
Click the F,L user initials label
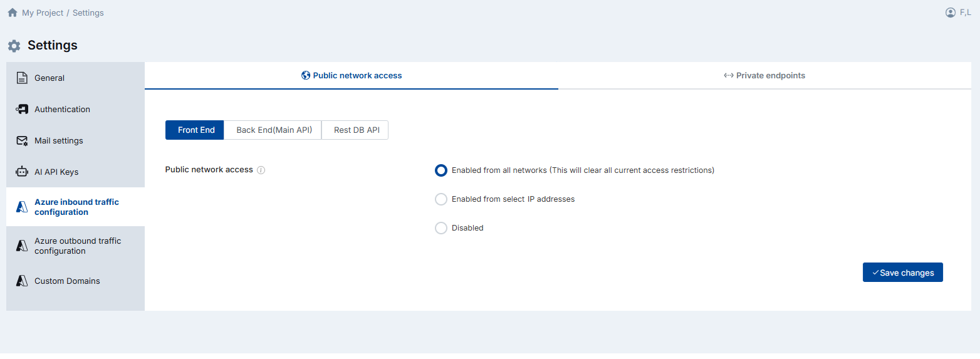[966, 13]
